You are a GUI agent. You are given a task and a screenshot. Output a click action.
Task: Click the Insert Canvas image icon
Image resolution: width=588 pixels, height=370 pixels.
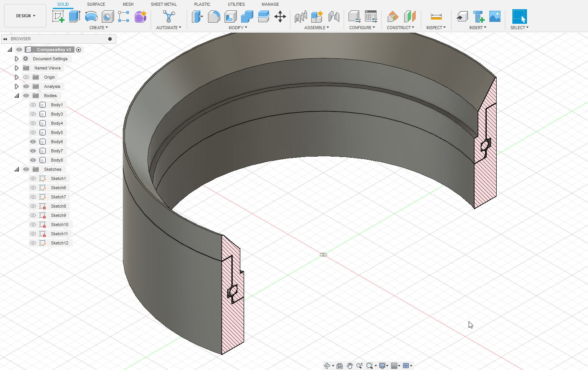495,17
